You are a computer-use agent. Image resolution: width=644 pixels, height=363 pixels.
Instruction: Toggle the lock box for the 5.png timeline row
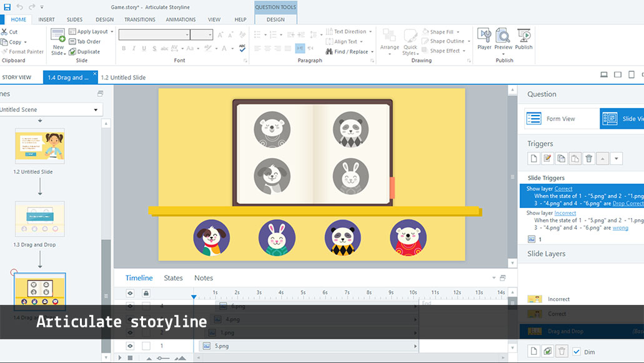(x=146, y=346)
